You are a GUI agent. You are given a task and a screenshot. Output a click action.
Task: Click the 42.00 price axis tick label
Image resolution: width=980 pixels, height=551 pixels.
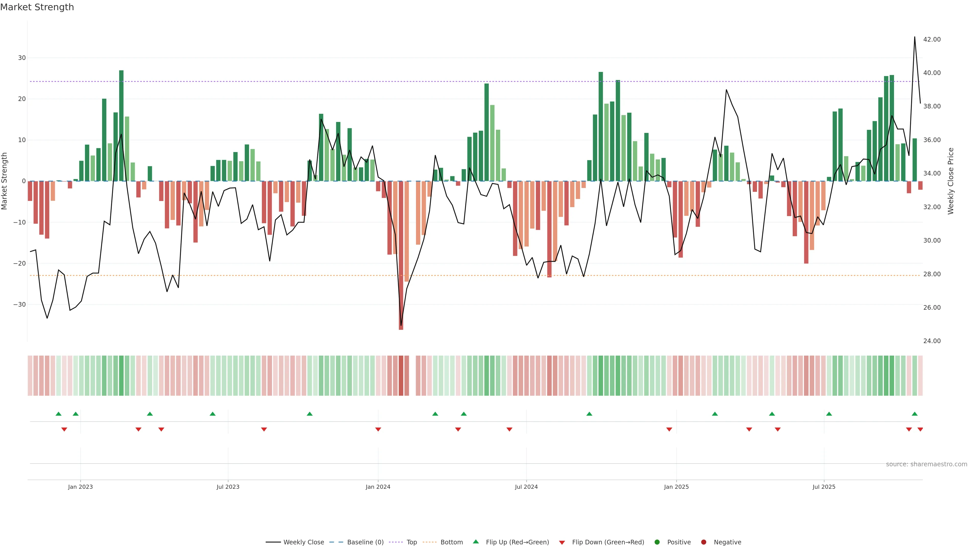point(932,40)
